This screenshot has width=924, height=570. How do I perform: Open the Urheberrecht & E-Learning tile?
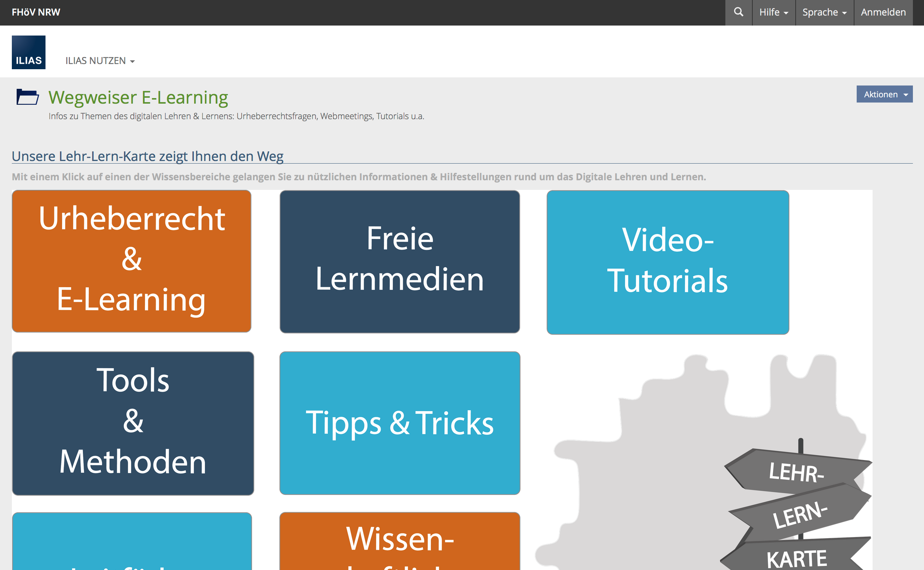pos(131,261)
